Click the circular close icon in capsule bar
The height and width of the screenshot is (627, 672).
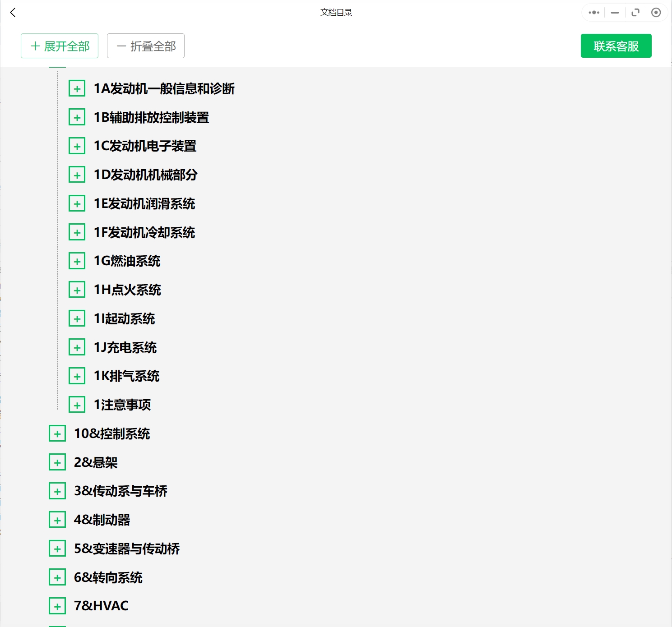click(656, 13)
